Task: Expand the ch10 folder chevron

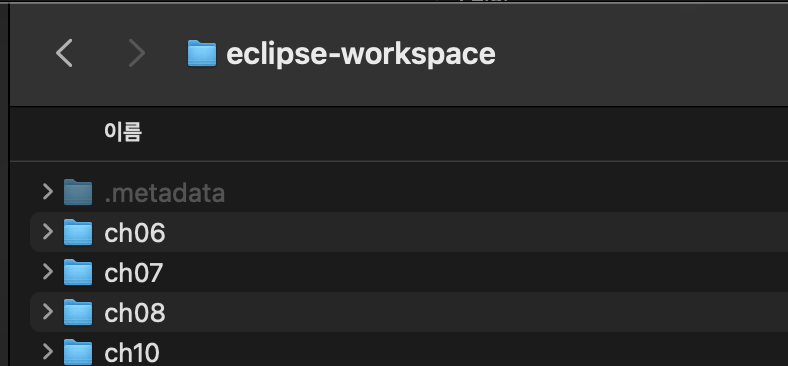Action: [x=48, y=351]
